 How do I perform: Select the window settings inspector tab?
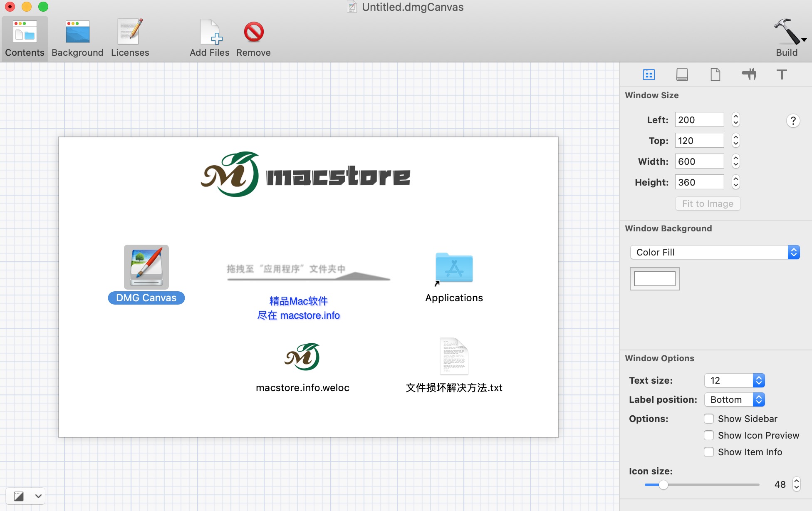[649, 74]
